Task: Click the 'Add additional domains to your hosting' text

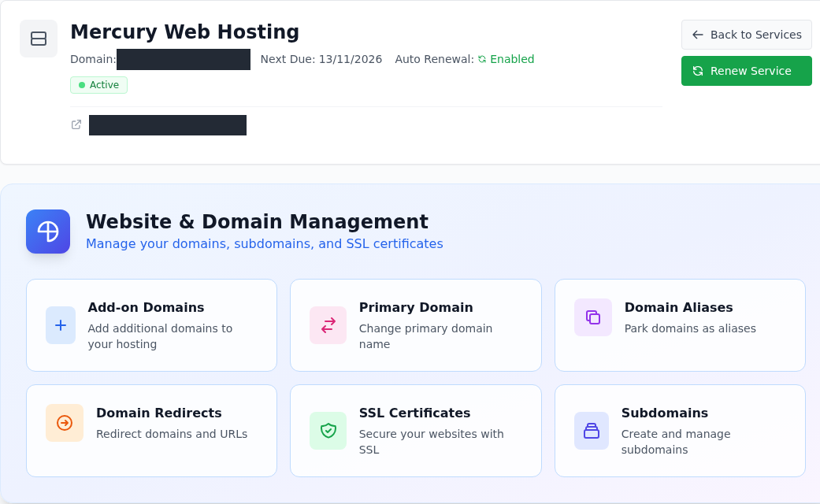Action: (160, 336)
